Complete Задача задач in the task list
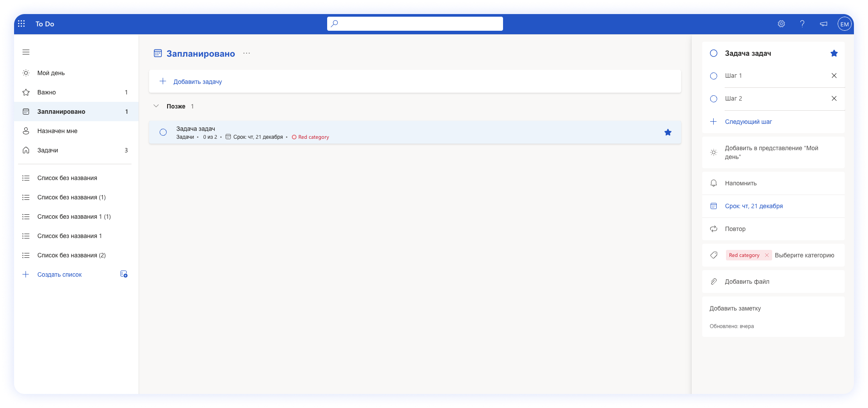 pos(163,132)
